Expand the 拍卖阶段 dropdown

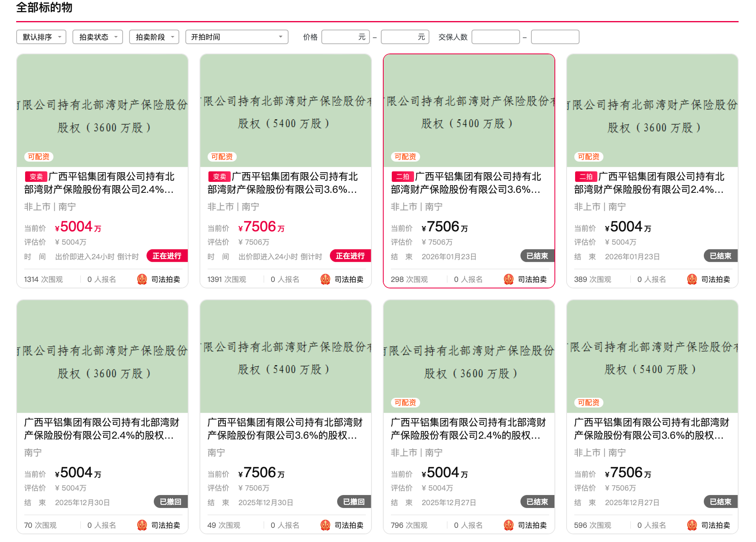click(154, 37)
